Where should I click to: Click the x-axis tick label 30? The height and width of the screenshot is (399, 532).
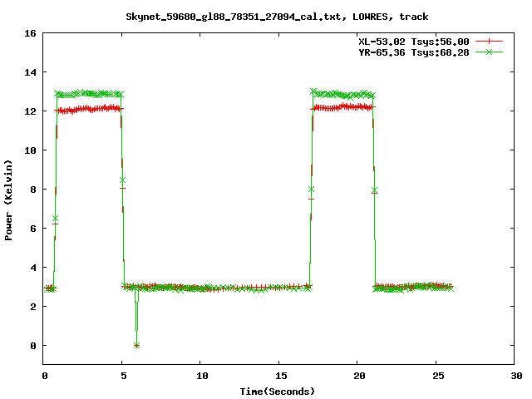[516, 376]
